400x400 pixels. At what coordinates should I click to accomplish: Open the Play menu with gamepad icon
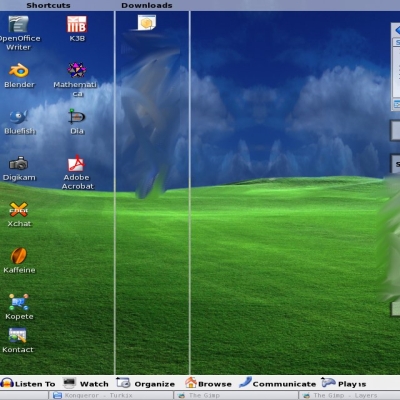343,383
